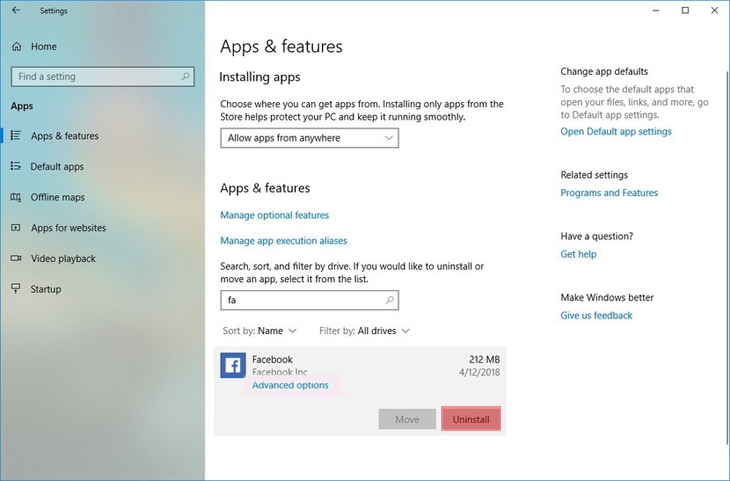Click the Move button

407,419
